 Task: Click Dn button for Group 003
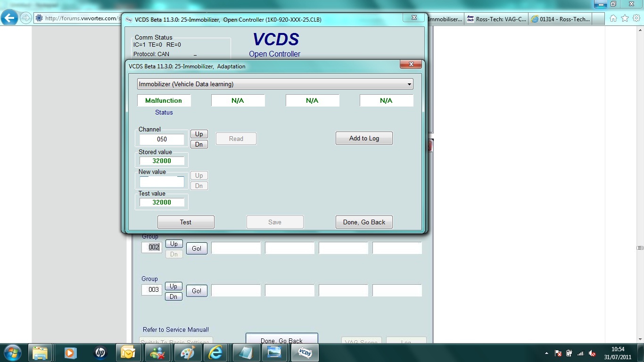[x=173, y=296]
